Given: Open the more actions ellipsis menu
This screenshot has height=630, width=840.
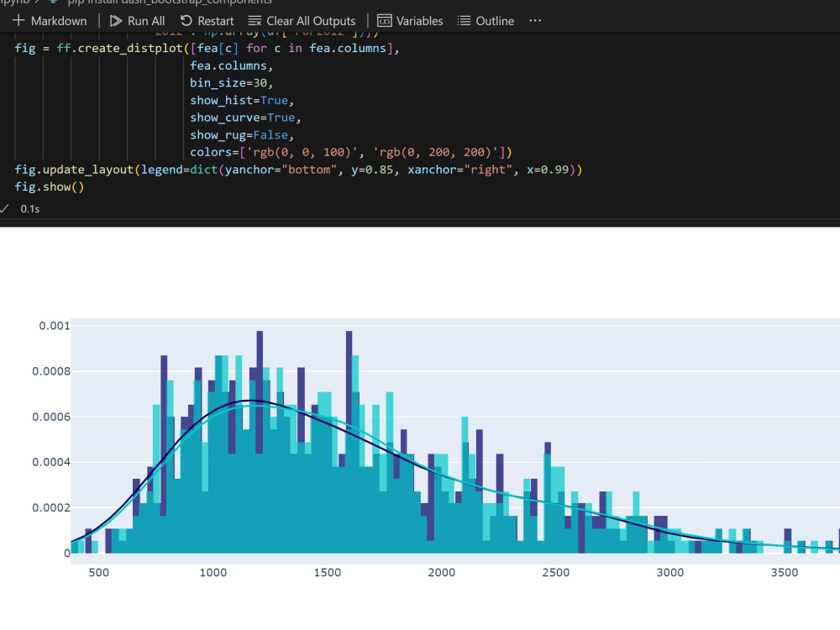Looking at the screenshot, I should coord(534,21).
